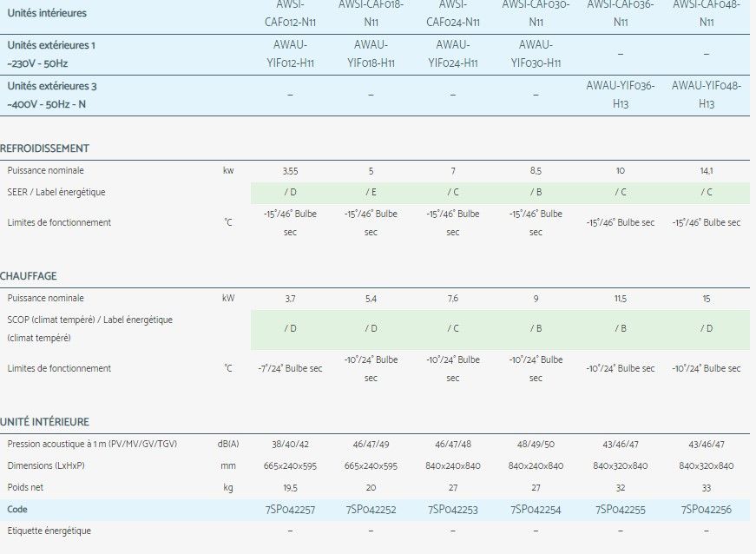The image size is (756, 554).
Task: Click the SEER / Label énergétique row label
Action: (x=56, y=192)
